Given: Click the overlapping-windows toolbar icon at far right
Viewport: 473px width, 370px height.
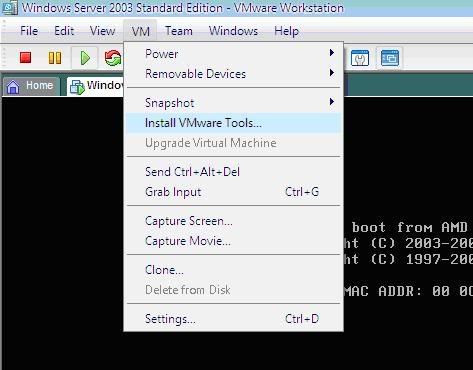Looking at the screenshot, I should click(x=390, y=58).
